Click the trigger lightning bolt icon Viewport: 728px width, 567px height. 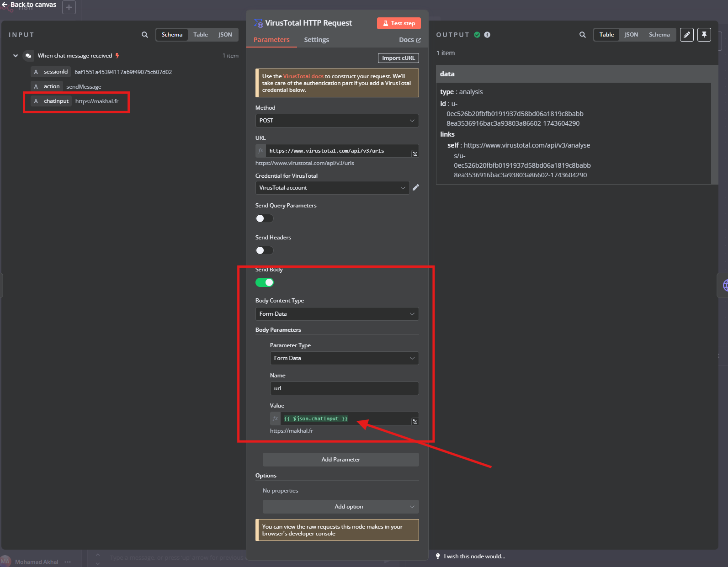(x=117, y=56)
